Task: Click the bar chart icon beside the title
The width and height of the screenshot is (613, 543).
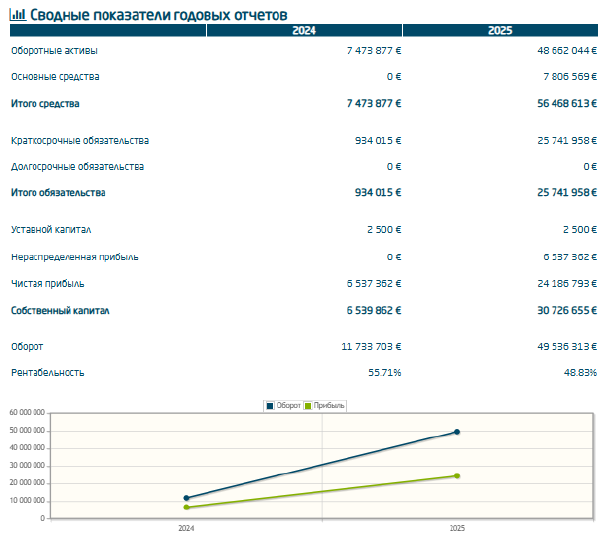Action: coord(18,15)
